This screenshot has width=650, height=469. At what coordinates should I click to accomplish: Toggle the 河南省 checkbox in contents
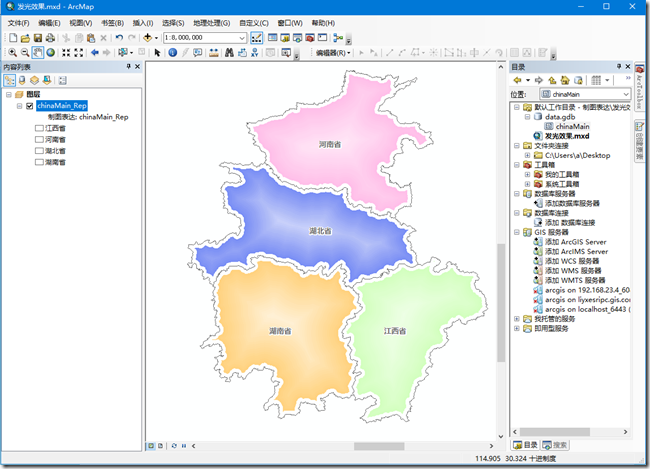pos(39,140)
